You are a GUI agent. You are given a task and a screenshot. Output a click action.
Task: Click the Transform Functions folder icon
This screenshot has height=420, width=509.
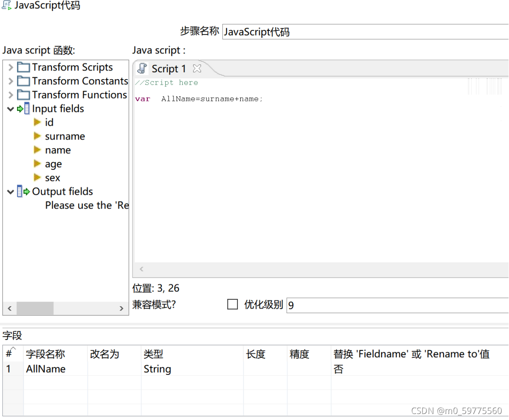click(x=23, y=95)
